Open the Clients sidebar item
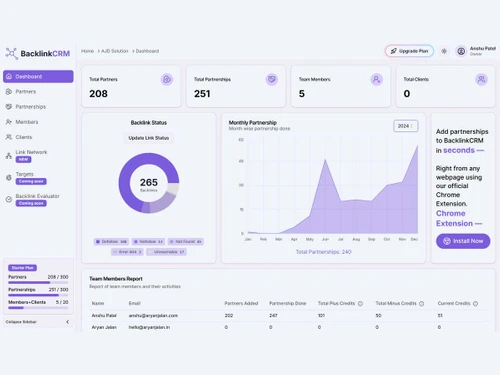The width and height of the screenshot is (500, 375). [x=23, y=137]
